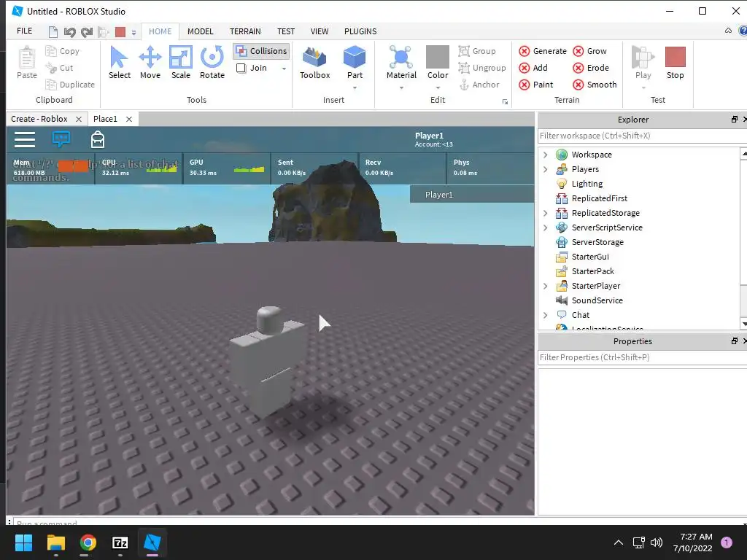Screen dimensions: 747x560
Task: Select SoundService in Explorer
Action: pos(597,300)
